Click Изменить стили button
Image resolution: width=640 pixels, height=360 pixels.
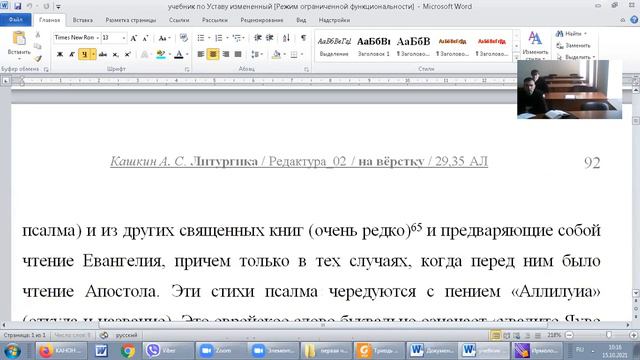point(535,45)
